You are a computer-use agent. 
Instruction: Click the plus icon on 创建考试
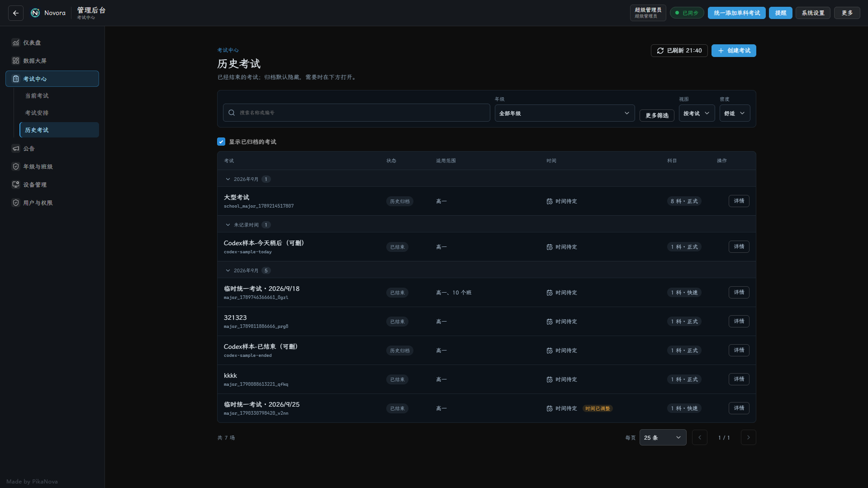tap(721, 51)
